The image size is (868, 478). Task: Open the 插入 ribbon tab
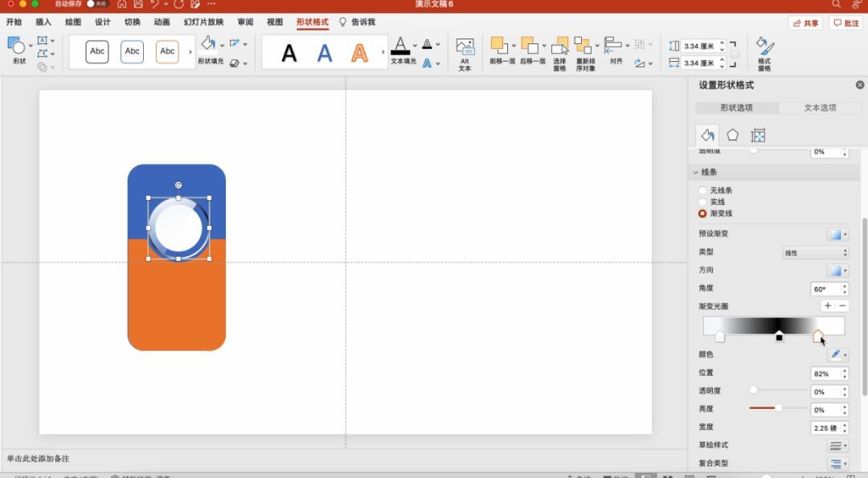coord(43,22)
